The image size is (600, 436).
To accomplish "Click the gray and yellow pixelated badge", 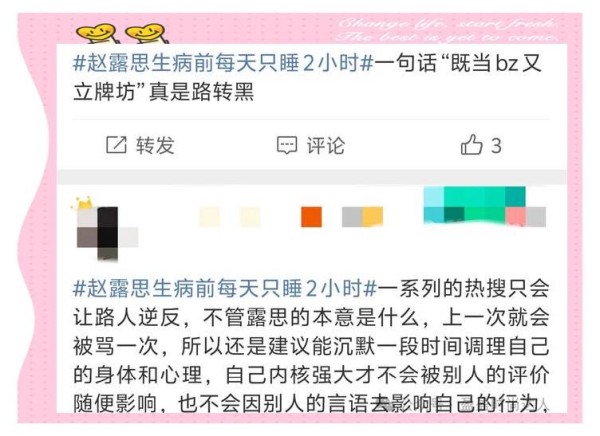I will point(362,217).
